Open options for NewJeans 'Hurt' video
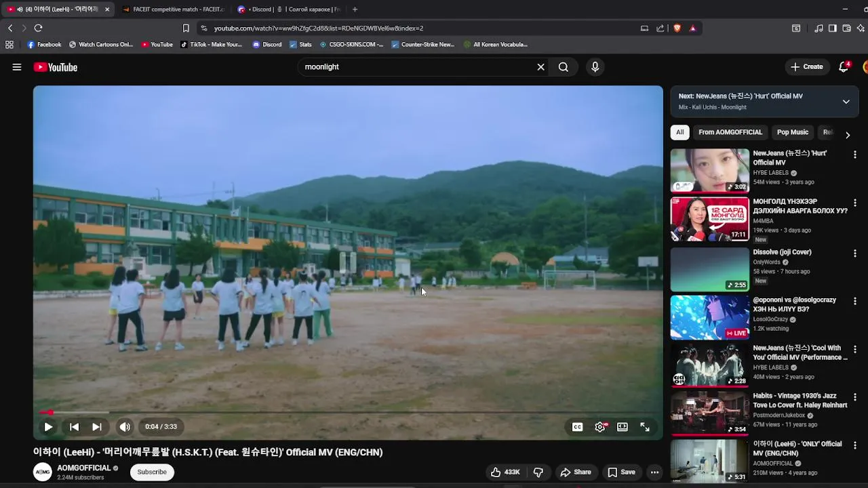Viewport: 868px width, 488px height. (x=854, y=155)
